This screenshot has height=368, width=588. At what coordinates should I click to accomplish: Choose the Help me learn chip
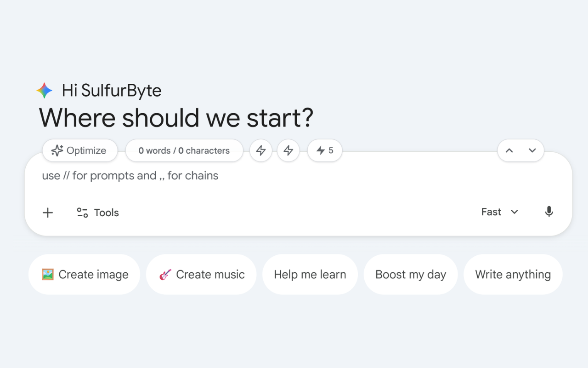pos(310,275)
